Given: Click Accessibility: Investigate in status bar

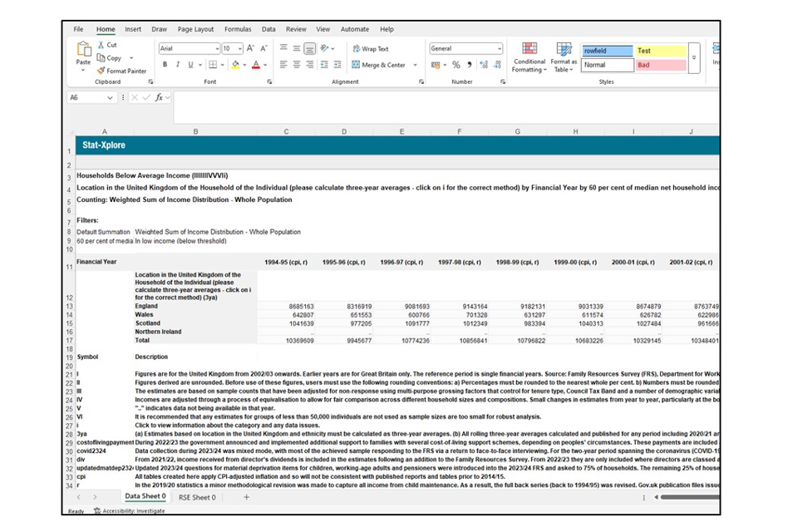Looking at the screenshot, I should point(128,511).
